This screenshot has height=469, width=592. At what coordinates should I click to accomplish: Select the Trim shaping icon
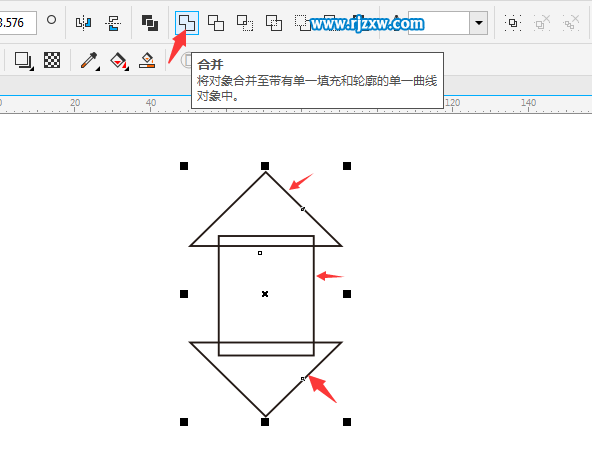216,23
